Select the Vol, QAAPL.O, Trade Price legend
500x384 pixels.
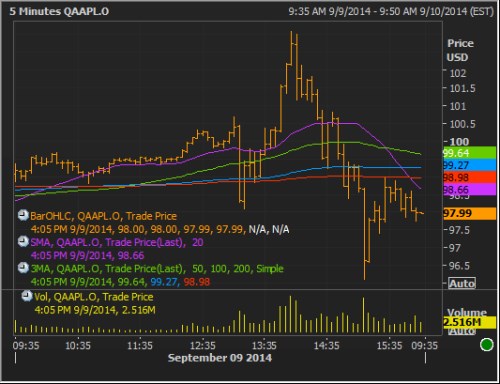click(x=94, y=297)
